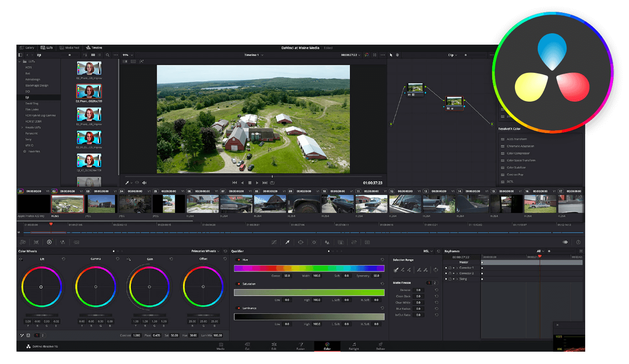Select page 2 of Matte Finesse
This screenshot has height=364, width=629.
tap(434, 282)
